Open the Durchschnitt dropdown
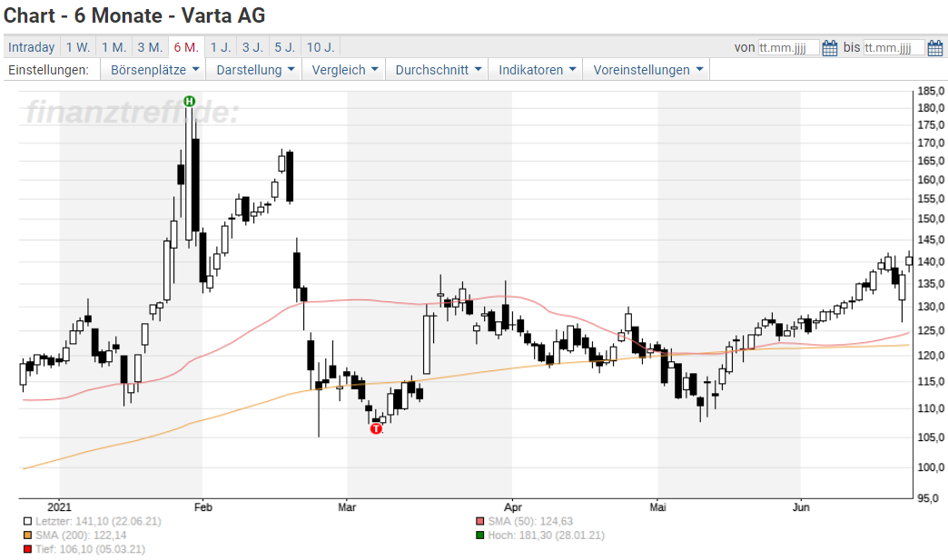 (x=438, y=70)
